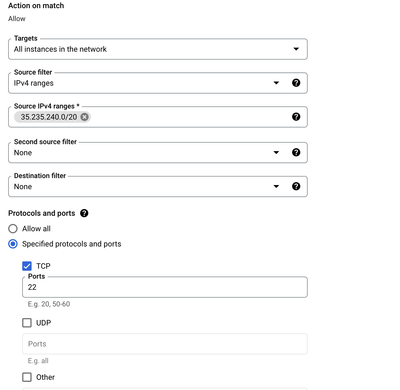400x390 pixels.
Task: Uncheck the TCP checkbox
Action: [27, 266]
